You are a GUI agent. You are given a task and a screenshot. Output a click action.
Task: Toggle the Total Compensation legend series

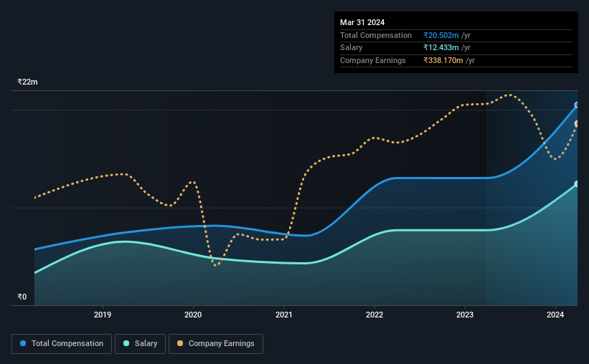point(62,344)
